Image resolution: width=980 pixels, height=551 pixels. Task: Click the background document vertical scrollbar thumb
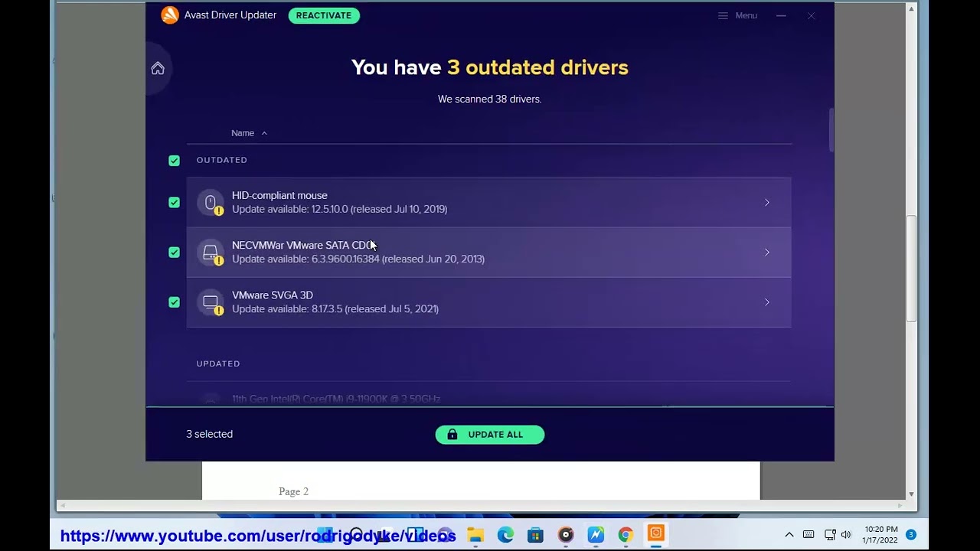(x=911, y=269)
